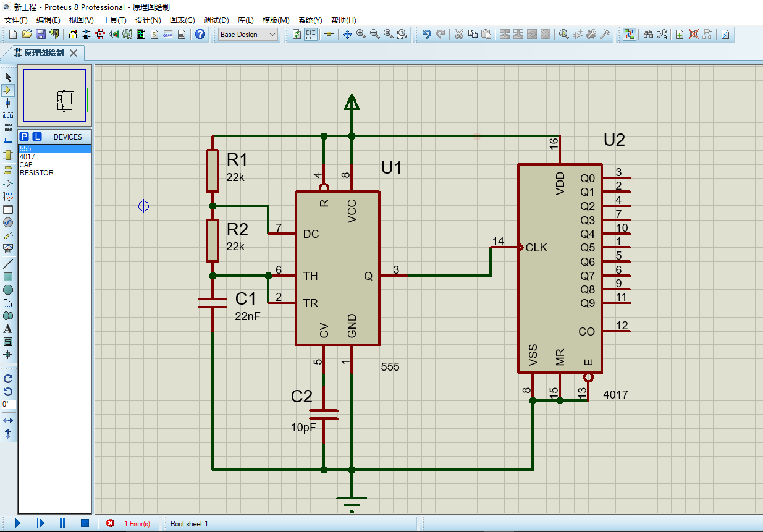Select CAP in the devices list
This screenshot has height=532, width=763.
point(54,165)
